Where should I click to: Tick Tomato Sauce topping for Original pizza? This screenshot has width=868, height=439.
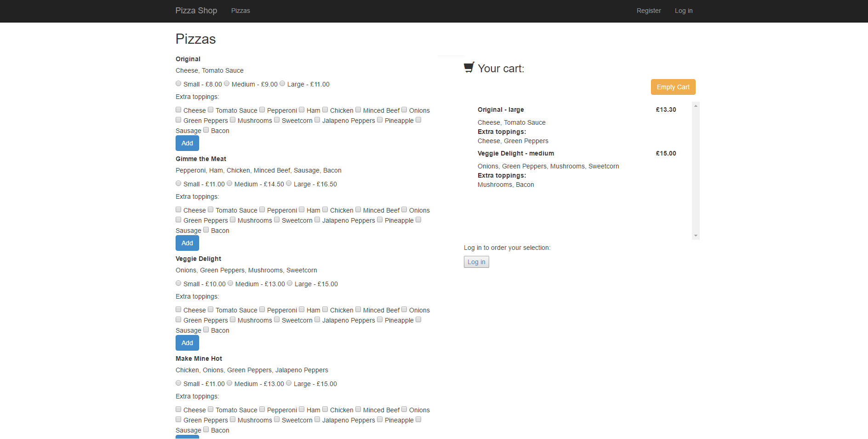(x=211, y=110)
